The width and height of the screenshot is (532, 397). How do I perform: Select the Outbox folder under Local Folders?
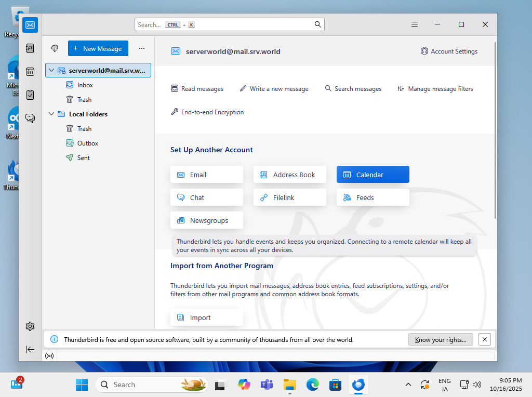(x=87, y=143)
